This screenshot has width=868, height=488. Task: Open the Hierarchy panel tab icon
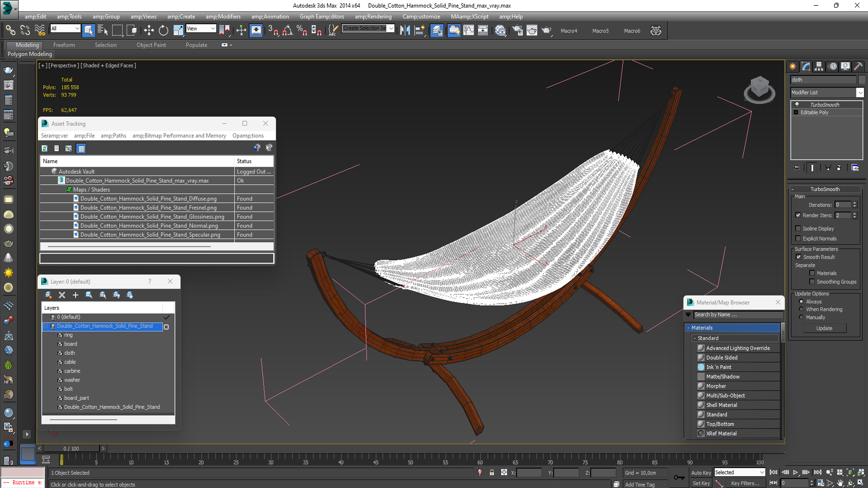[x=819, y=66]
